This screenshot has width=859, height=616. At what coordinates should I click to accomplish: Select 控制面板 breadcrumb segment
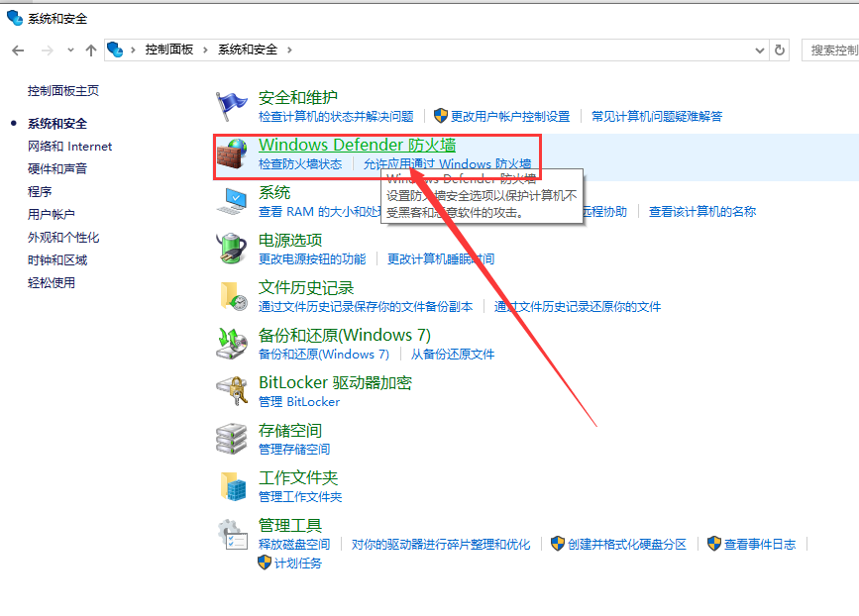[x=169, y=50]
